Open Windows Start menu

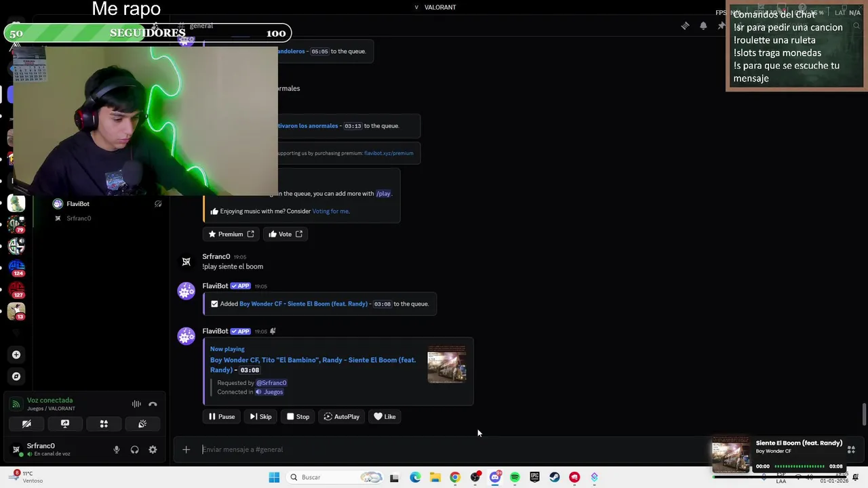pyautogui.click(x=274, y=477)
